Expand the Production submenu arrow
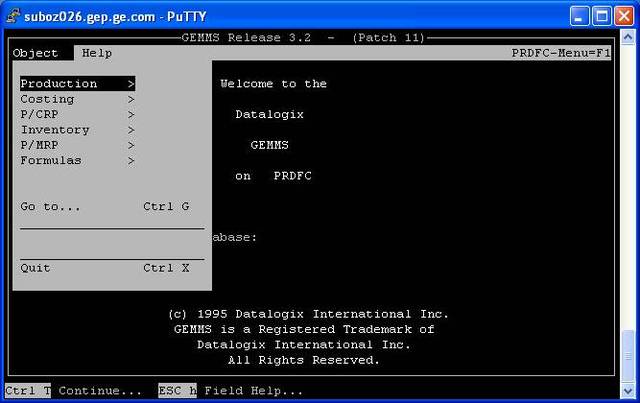Viewport: 640px width, 403px height. (131, 84)
